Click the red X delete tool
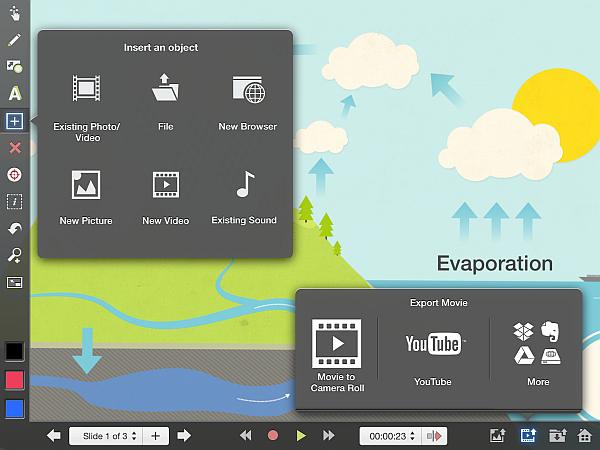 [x=14, y=148]
